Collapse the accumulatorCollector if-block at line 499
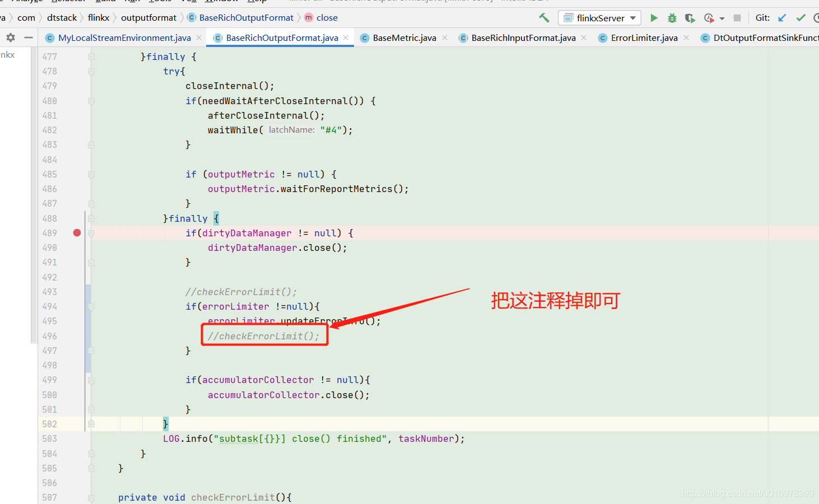The image size is (819, 504). [x=91, y=380]
